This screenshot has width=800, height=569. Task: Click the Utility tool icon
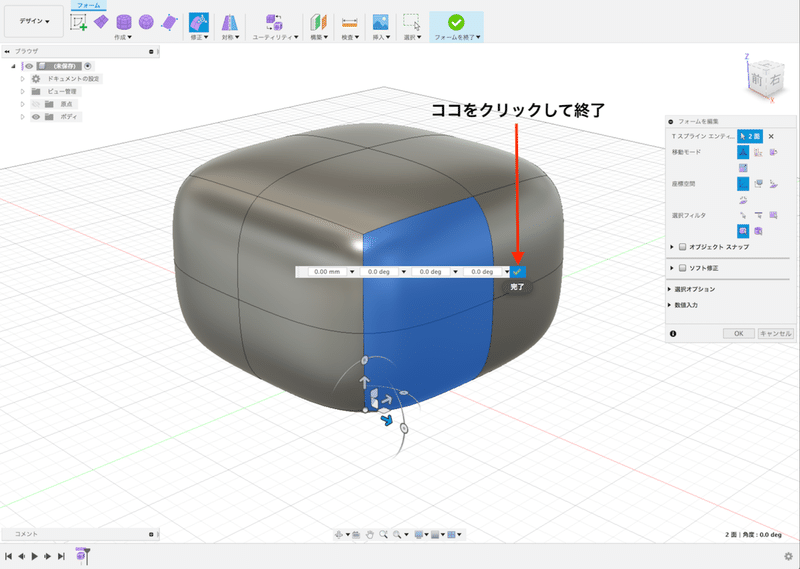coord(274,22)
